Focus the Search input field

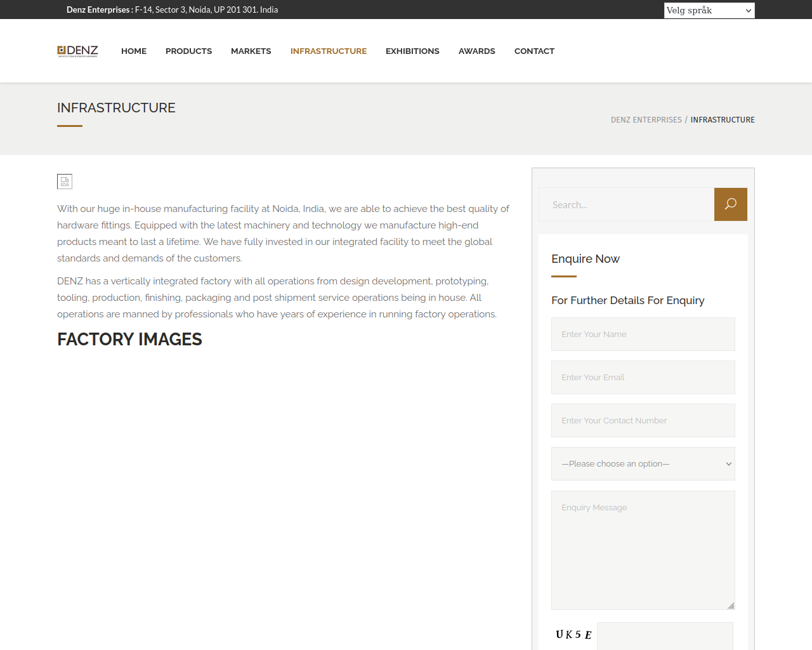(x=627, y=204)
